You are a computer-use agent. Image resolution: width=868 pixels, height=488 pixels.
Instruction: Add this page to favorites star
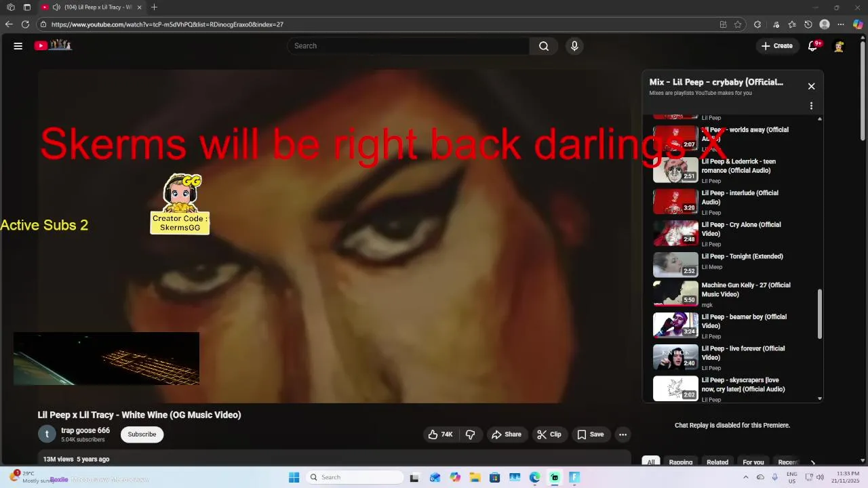click(x=738, y=24)
